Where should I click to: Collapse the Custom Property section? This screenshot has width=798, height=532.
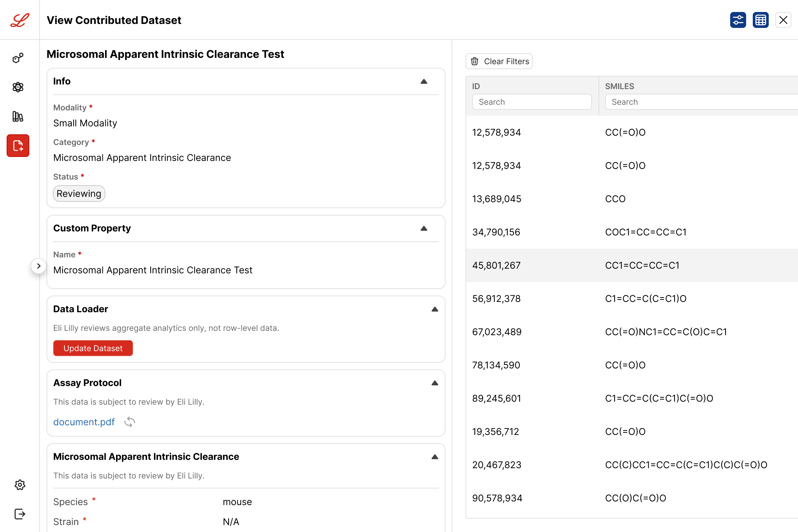pos(424,228)
